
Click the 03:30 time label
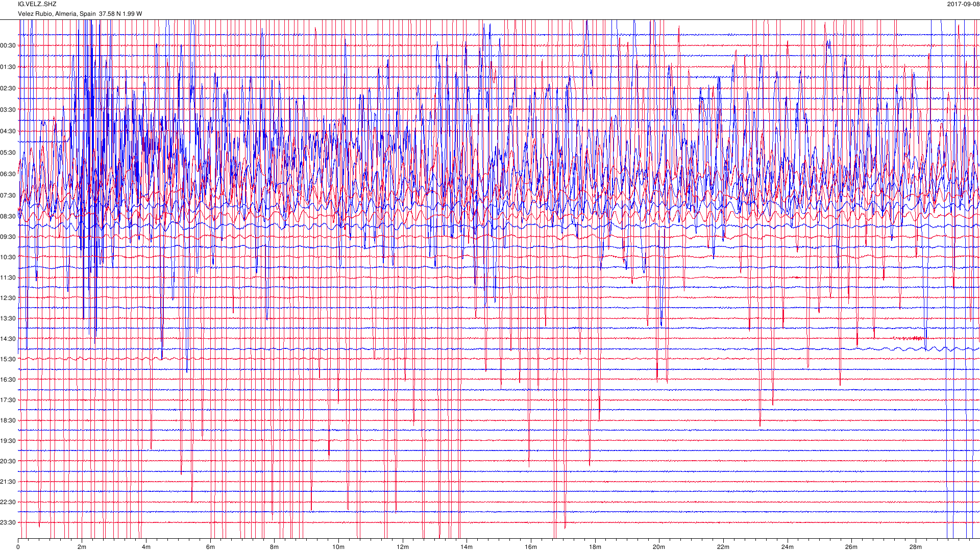point(8,110)
